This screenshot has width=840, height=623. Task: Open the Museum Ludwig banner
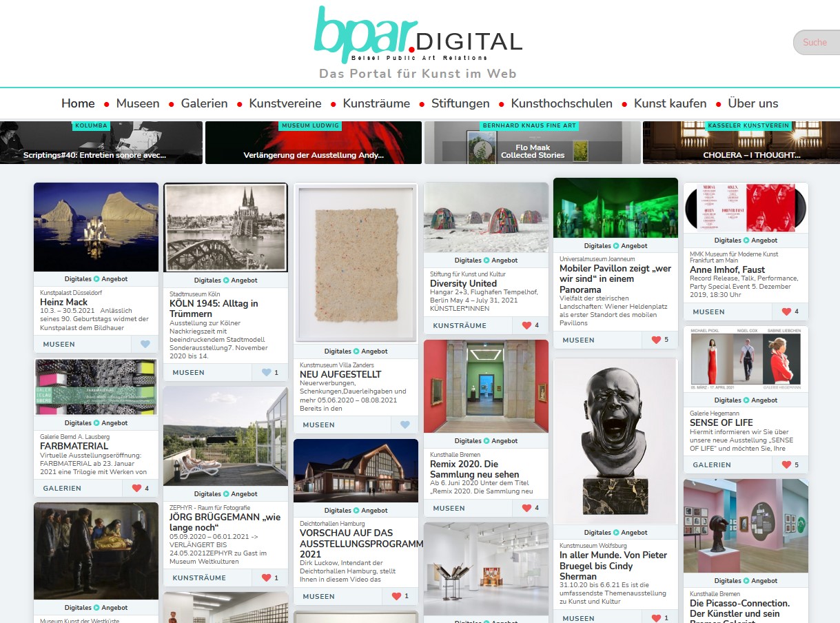pos(313,143)
